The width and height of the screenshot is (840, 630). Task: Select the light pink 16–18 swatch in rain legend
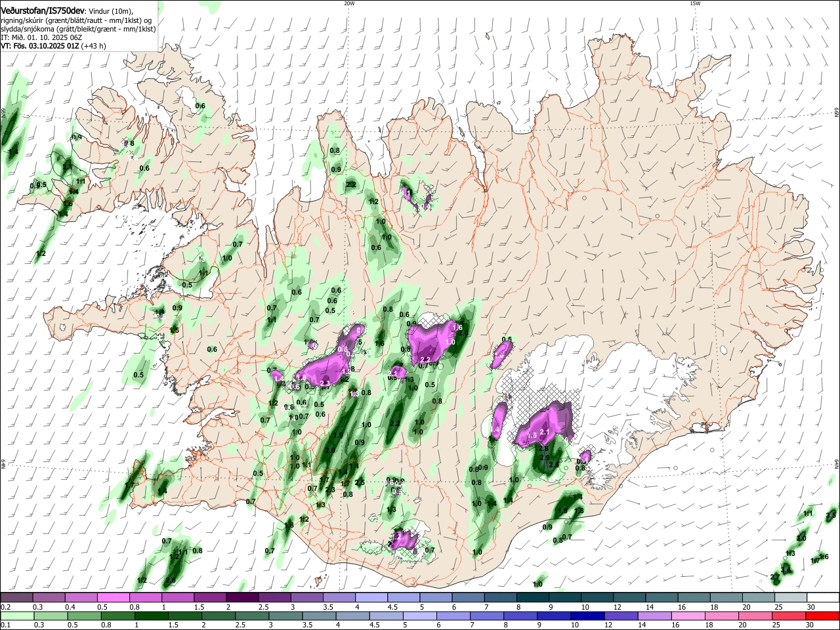click(688, 616)
